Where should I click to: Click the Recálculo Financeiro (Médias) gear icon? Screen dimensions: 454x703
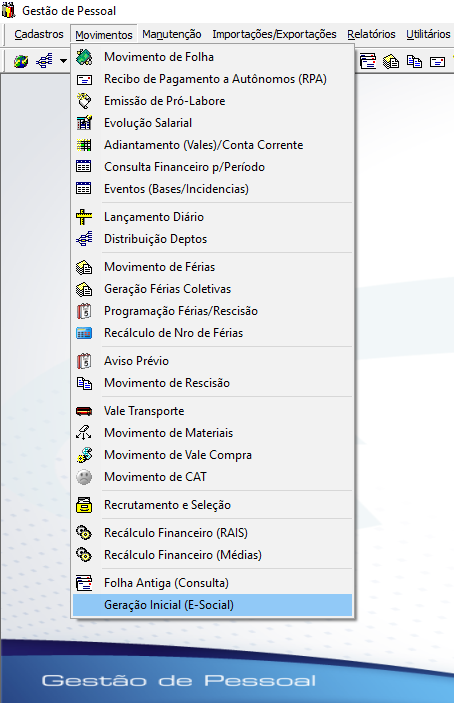click(x=84, y=555)
